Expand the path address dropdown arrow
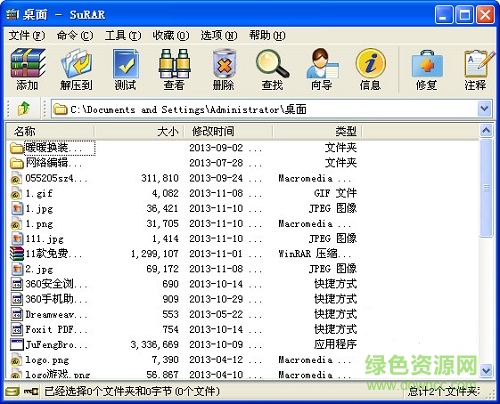500x404 pixels. click(484, 108)
